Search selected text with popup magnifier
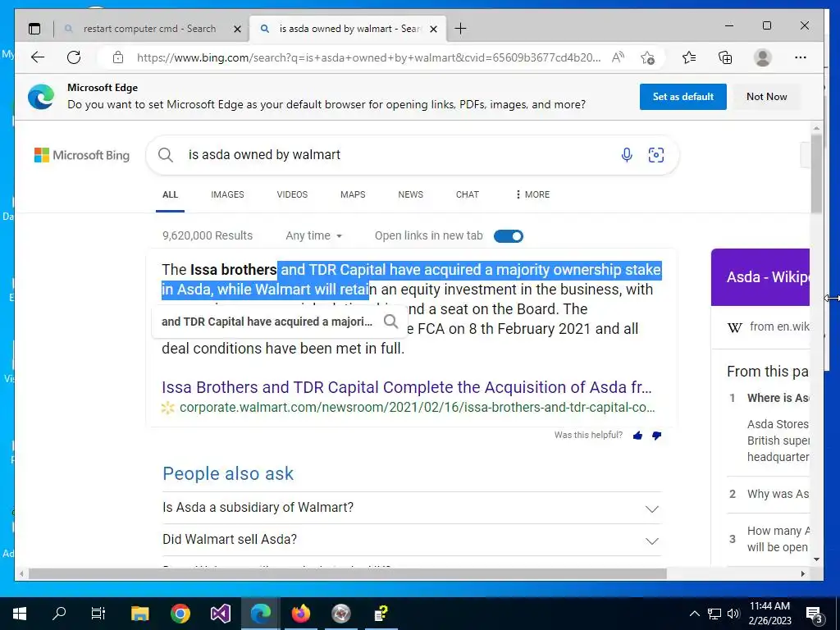840x630 pixels. click(391, 322)
